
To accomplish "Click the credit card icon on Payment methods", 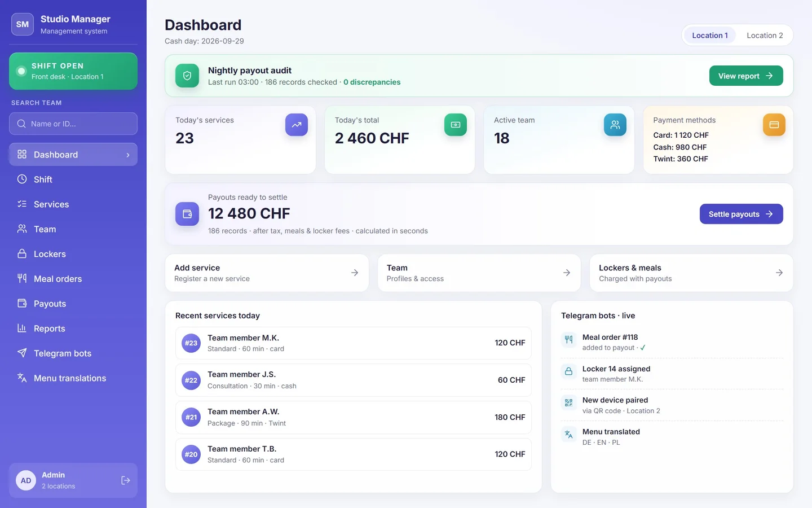I will [774, 125].
